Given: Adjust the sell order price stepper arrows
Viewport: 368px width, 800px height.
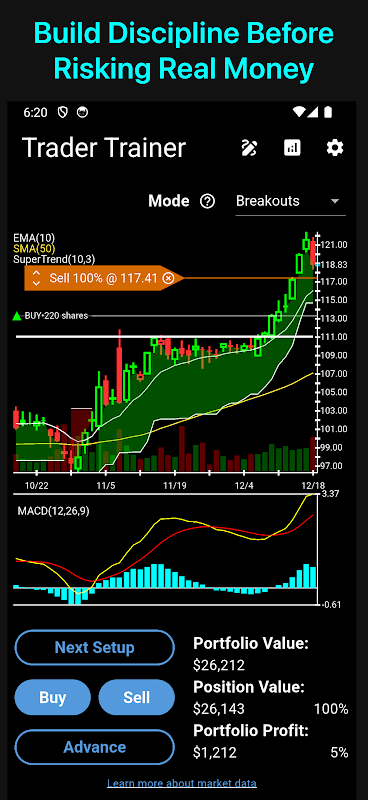Looking at the screenshot, I should [x=36, y=278].
